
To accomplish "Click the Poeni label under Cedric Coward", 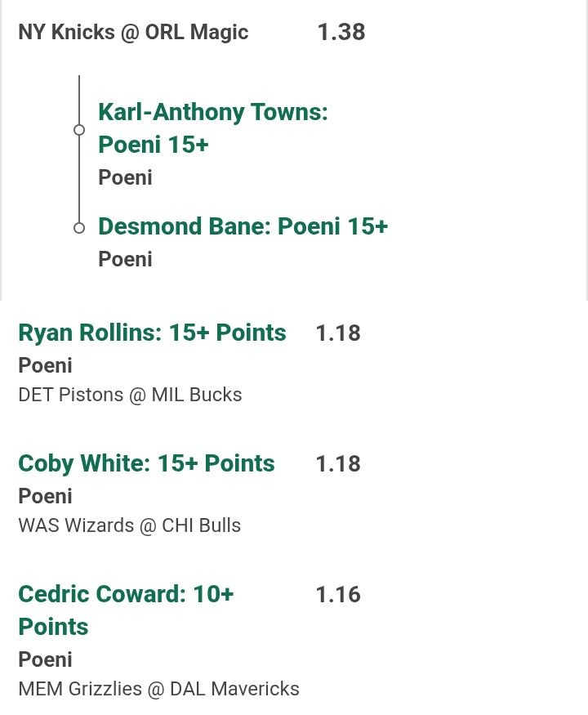I will (x=45, y=659).
